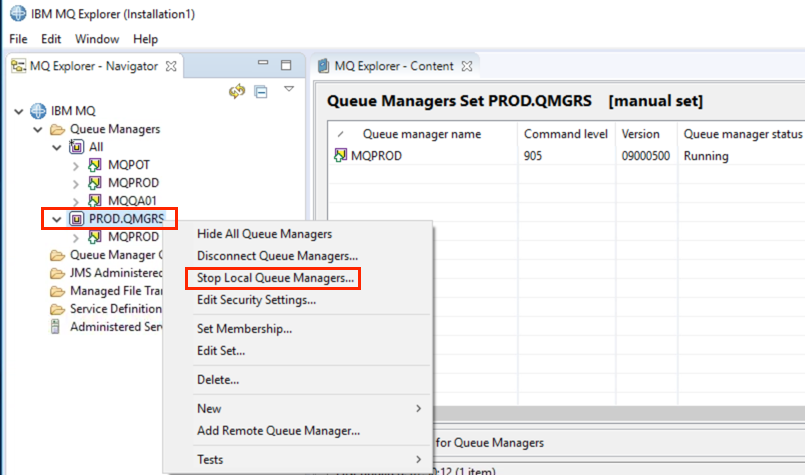Collapse the PROD.QMGRS set node
805x475 pixels.
point(56,220)
